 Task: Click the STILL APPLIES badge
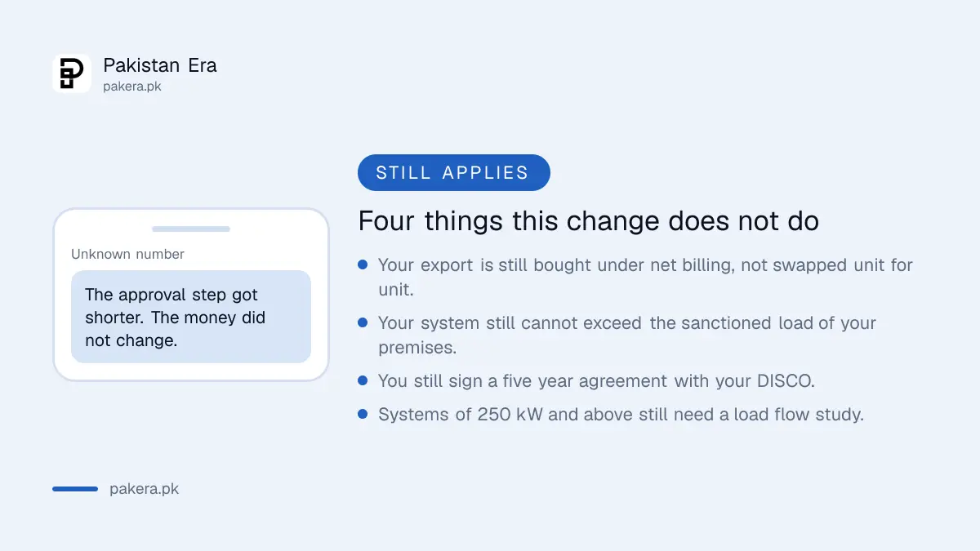click(x=454, y=172)
